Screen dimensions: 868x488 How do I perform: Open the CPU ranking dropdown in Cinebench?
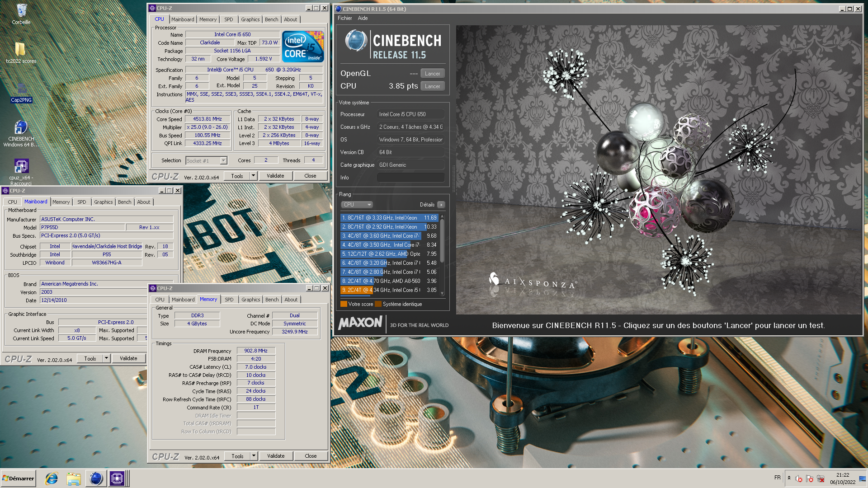pyautogui.click(x=357, y=205)
